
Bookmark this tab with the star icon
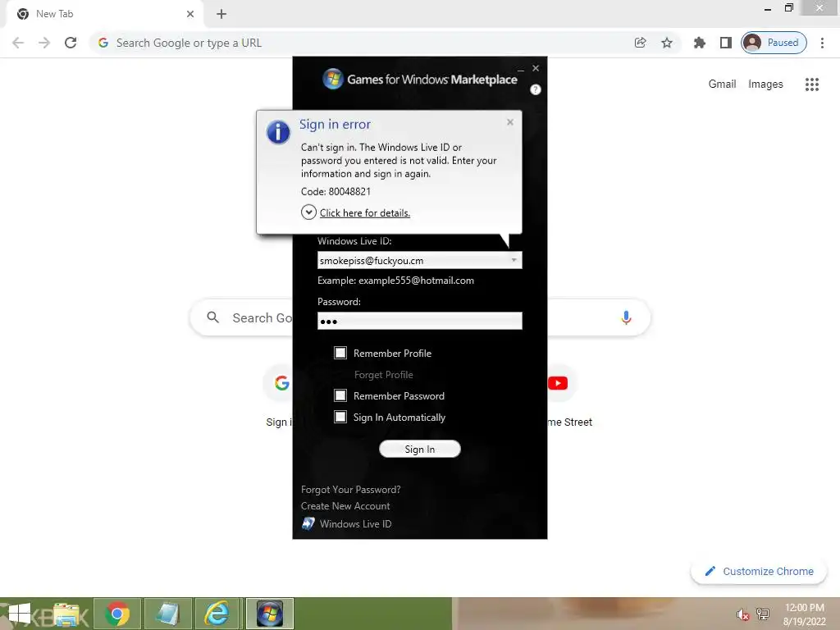click(666, 43)
